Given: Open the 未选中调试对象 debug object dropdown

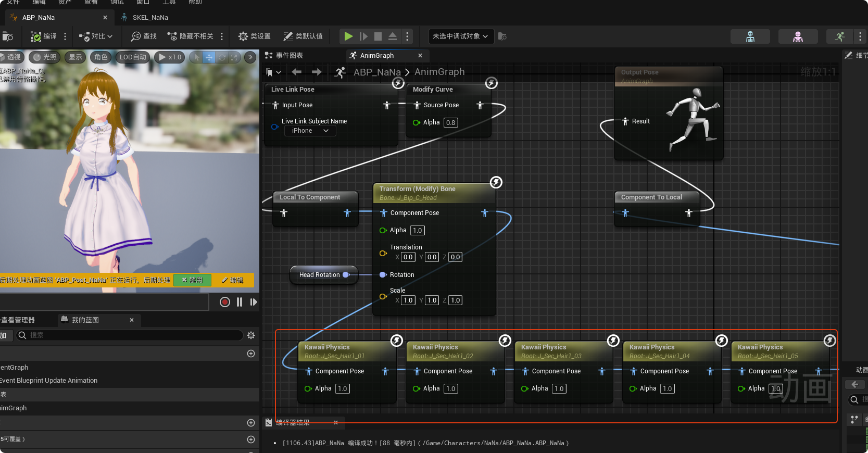Looking at the screenshot, I should [460, 36].
